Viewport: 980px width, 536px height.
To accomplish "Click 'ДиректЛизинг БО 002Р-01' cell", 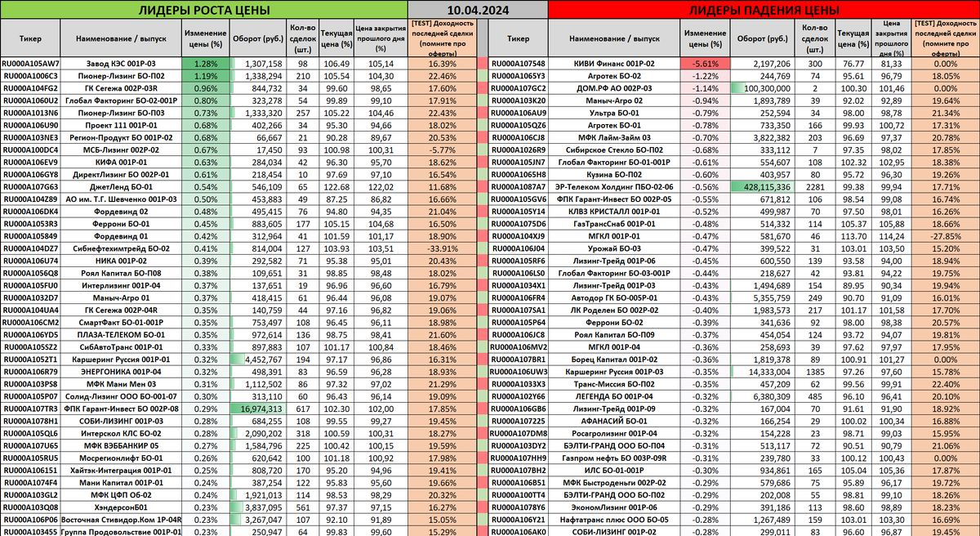I will click(121, 174).
